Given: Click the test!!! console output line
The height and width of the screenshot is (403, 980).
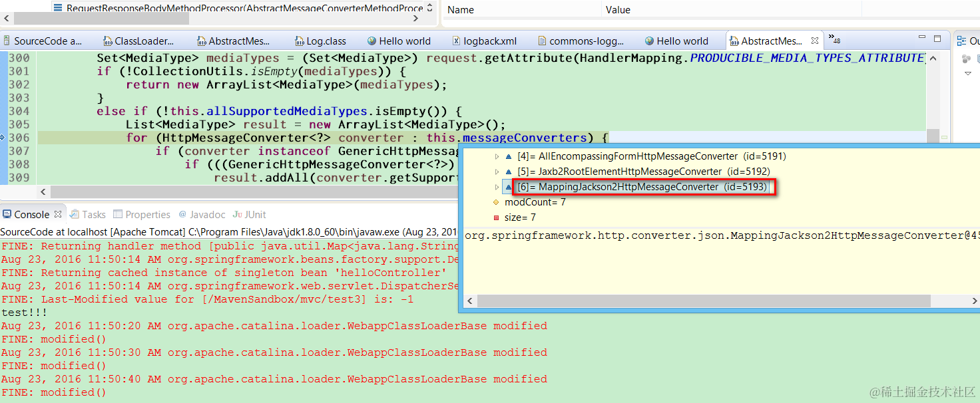Looking at the screenshot, I should 24,313.
